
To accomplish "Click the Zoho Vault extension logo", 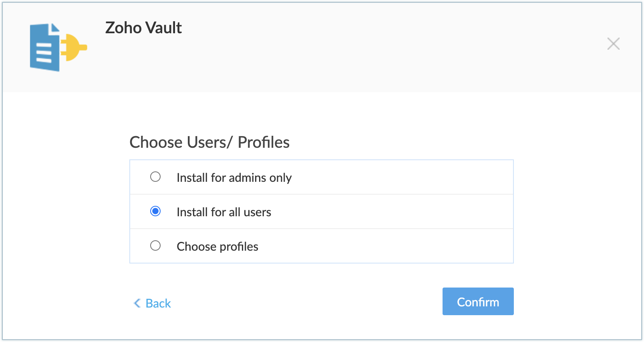I will point(58,47).
